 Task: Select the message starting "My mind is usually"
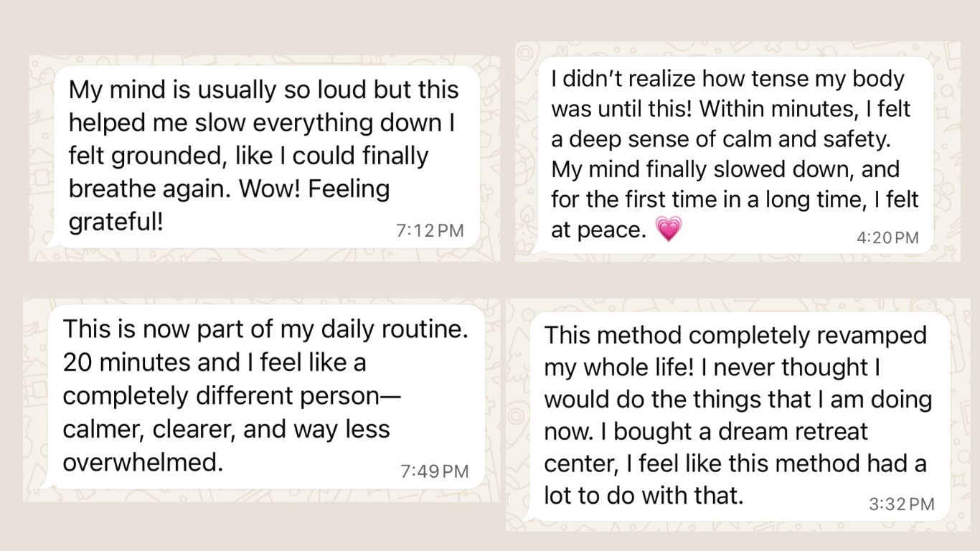click(x=267, y=156)
